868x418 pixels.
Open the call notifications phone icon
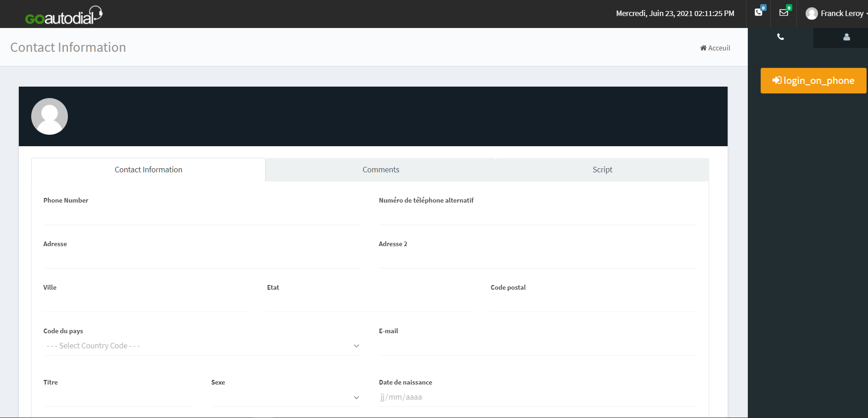pos(759,12)
